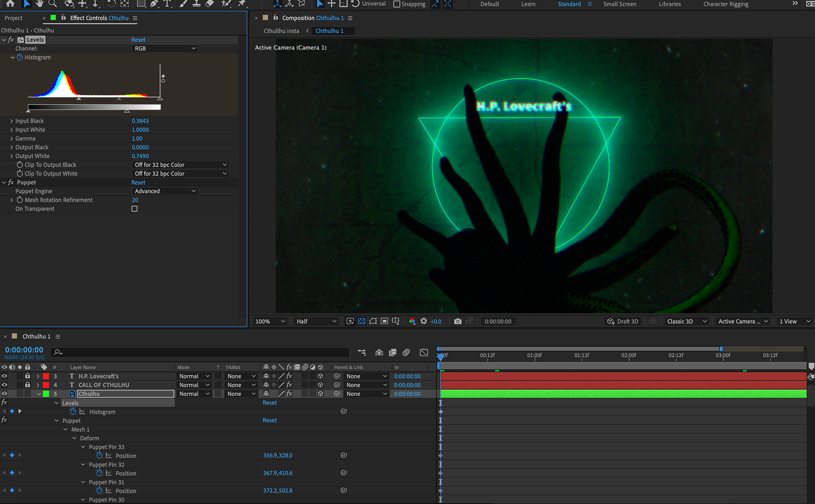Expand the Input Black property

click(x=11, y=121)
